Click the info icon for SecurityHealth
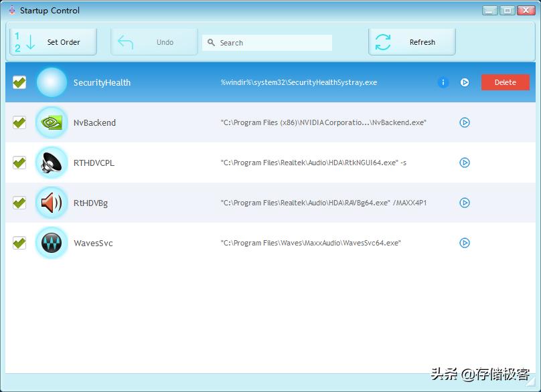 coord(443,82)
